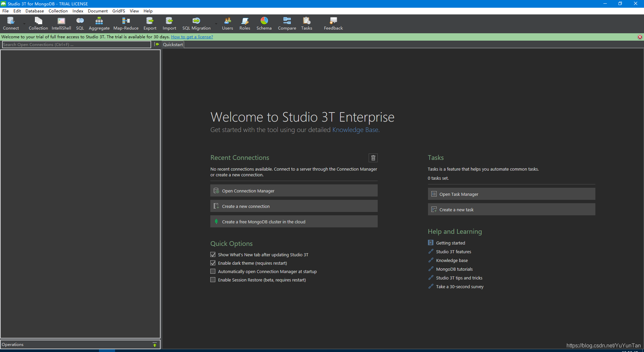Click Create a free MongoDB cluster button
This screenshot has height=352, width=644.
(294, 221)
